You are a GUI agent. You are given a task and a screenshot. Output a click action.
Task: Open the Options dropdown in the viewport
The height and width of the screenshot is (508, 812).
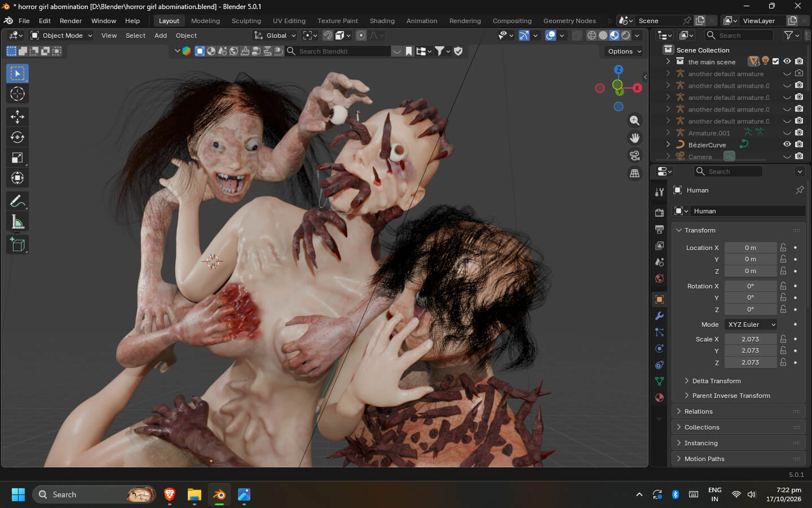point(624,51)
